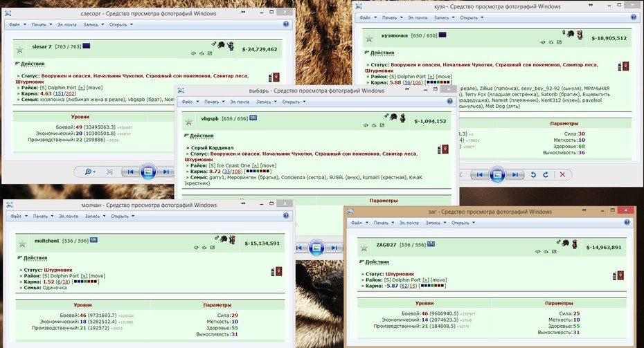
Task: Click the star icon beside кузяпочка
Action: [369, 39]
